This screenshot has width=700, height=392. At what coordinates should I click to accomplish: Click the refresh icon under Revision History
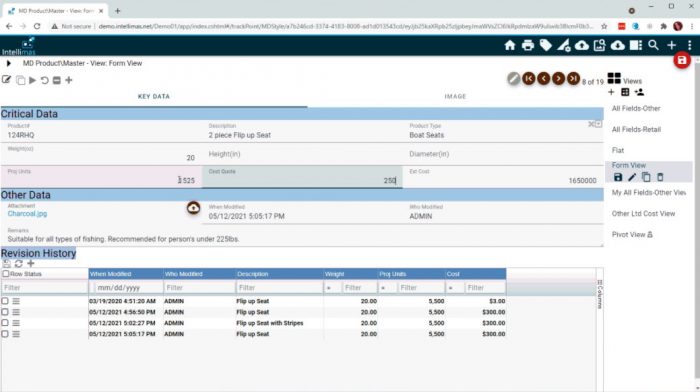(x=18, y=264)
